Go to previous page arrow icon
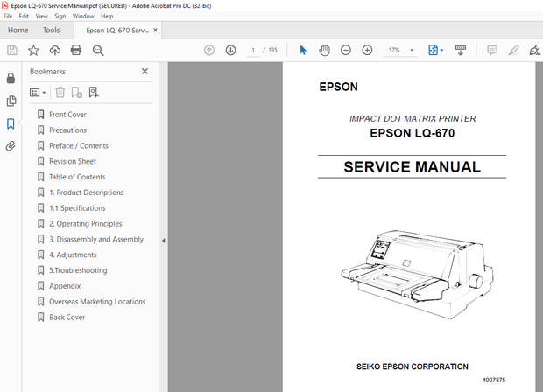The image size is (543, 392). click(209, 51)
